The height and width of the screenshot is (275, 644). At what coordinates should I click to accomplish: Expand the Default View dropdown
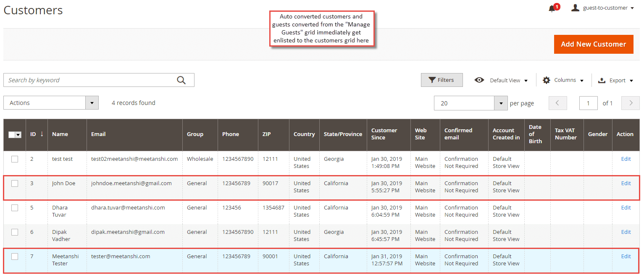pos(509,80)
